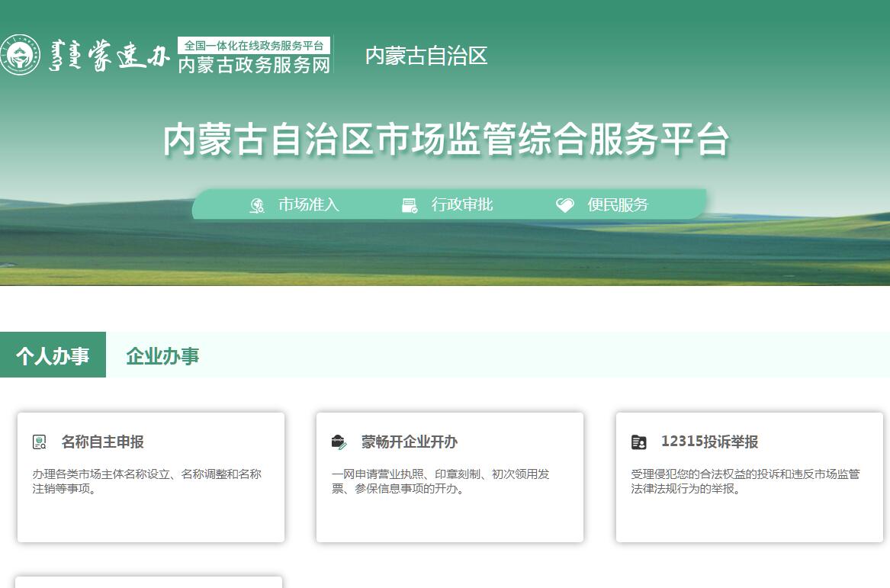Viewport: 890px width, 588px height.
Task: Open the 便民服务 menu item
Action: (x=618, y=204)
